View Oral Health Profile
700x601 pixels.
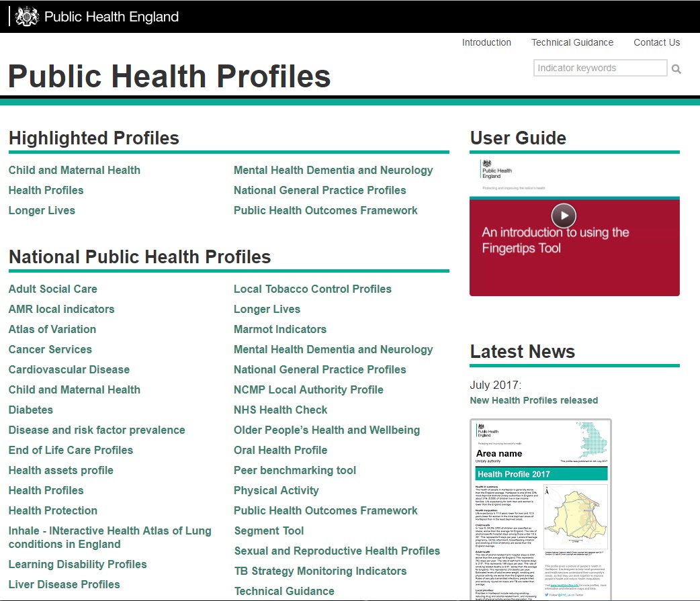tap(280, 450)
